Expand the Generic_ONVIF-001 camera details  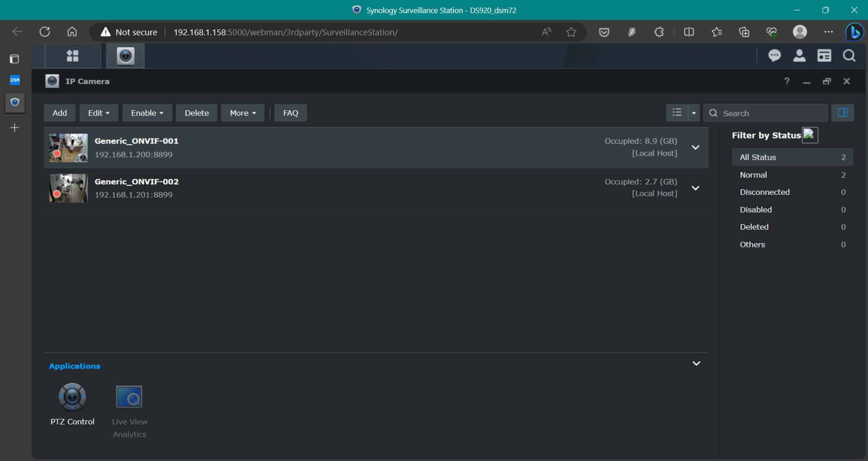click(696, 147)
